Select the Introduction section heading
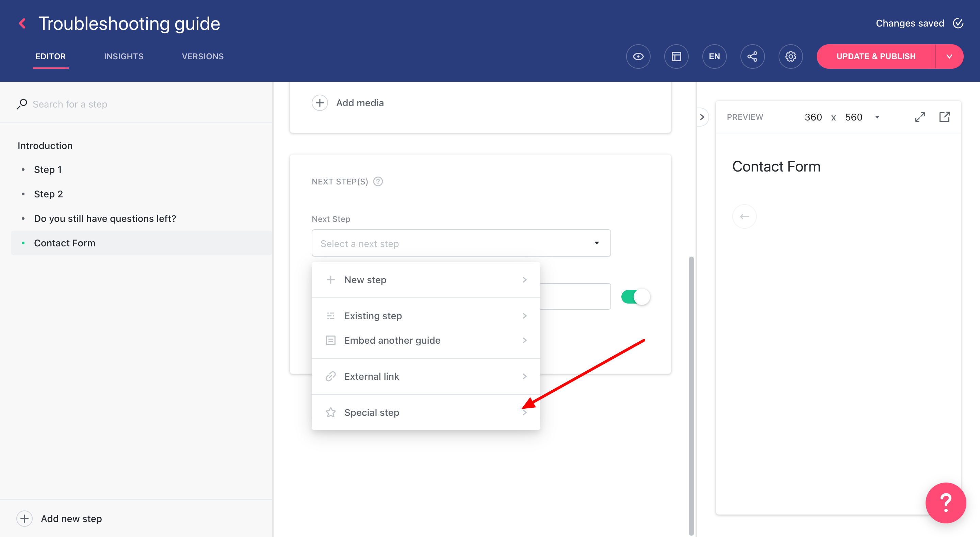 [45, 145]
